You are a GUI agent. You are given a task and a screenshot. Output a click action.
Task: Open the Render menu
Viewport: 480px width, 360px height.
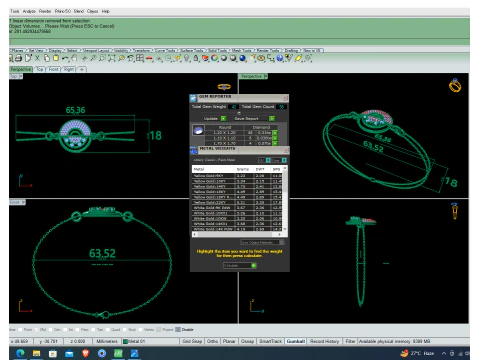(x=45, y=11)
